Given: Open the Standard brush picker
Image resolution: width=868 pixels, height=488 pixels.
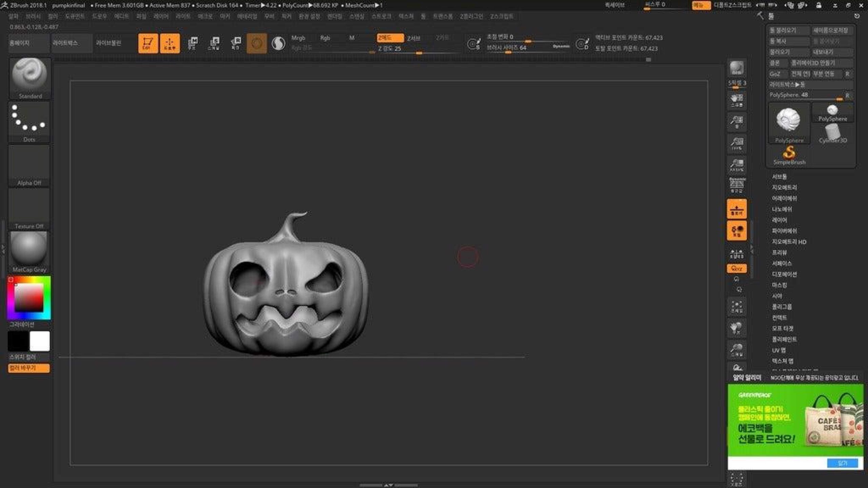Looking at the screenshot, I should click(x=29, y=78).
